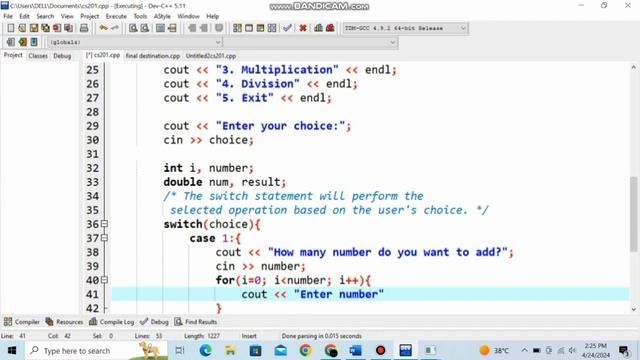Click the Save file toolbar icon
The height and width of the screenshot is (360, 640).
34,28
